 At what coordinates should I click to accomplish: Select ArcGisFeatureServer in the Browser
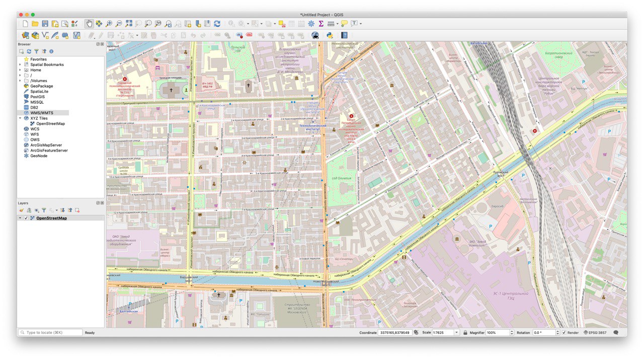click(x=49, y=150)
